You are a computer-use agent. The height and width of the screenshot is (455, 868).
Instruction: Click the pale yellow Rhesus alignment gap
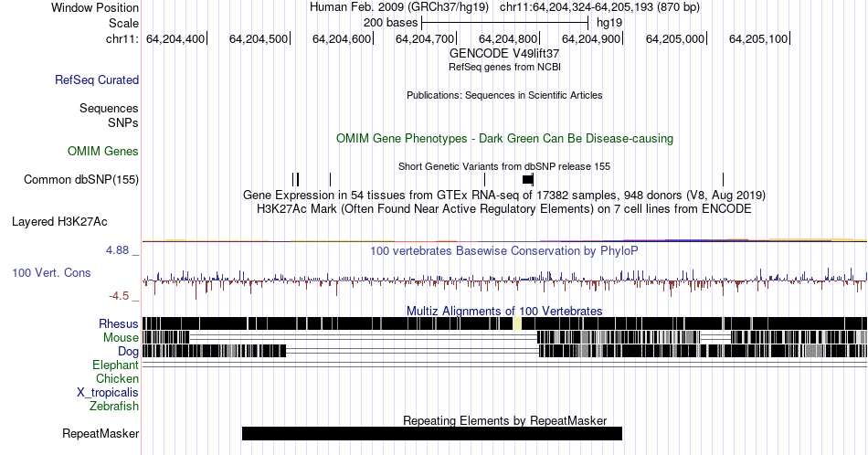tap(517, 323)
